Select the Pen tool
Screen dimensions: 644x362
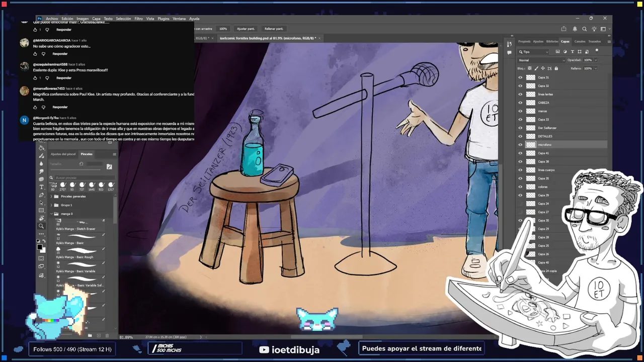pyautogui.click(x=41, y=195)
